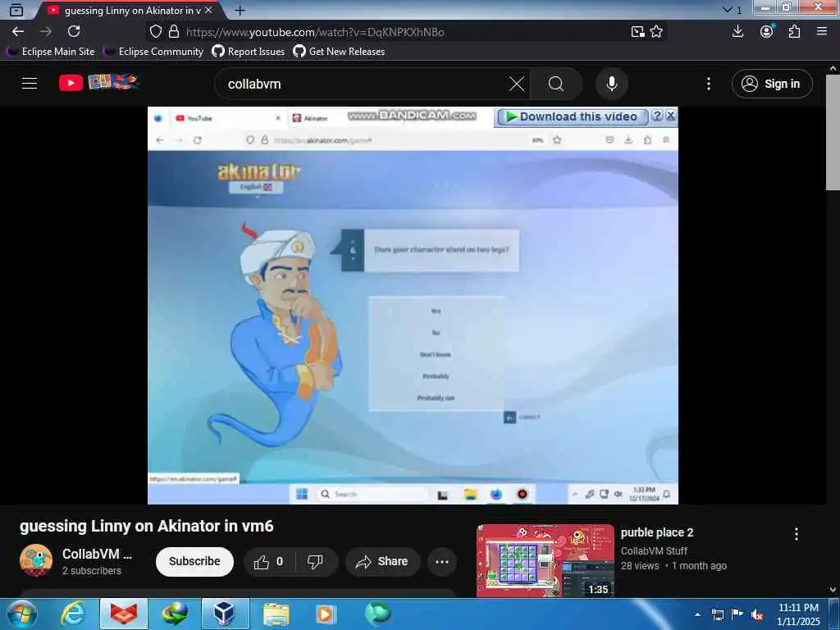Open the recent browsing tabs view icon
Image resolution: width=840 pixels, height=630 pixels.
(16, 10)
